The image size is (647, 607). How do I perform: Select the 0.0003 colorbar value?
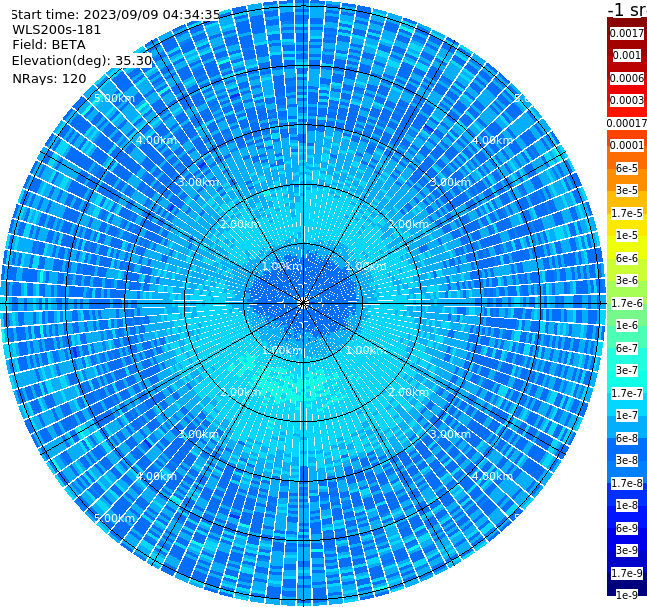pyautogui.click(x=627, y=100)
